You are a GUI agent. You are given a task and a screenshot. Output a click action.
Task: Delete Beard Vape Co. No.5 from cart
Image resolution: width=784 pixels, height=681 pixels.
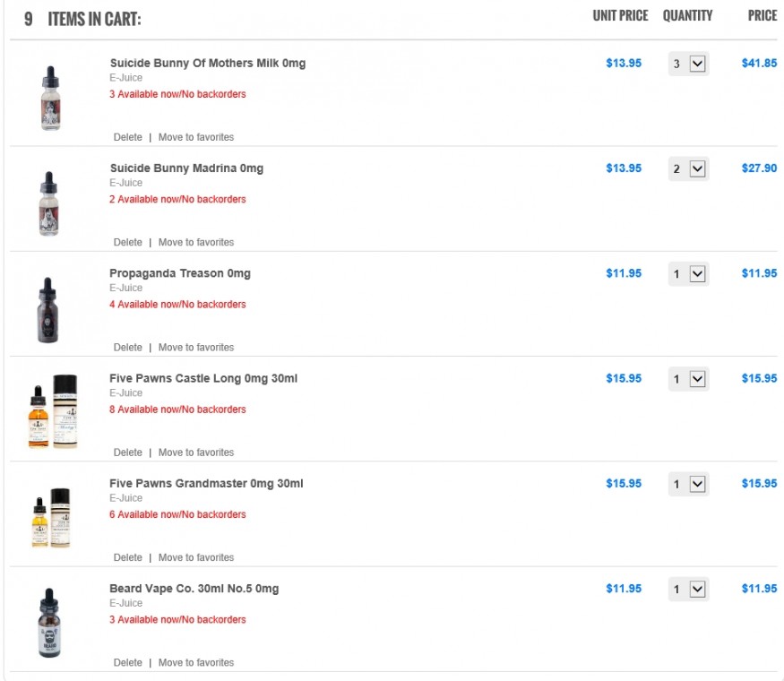coord(127,662)
